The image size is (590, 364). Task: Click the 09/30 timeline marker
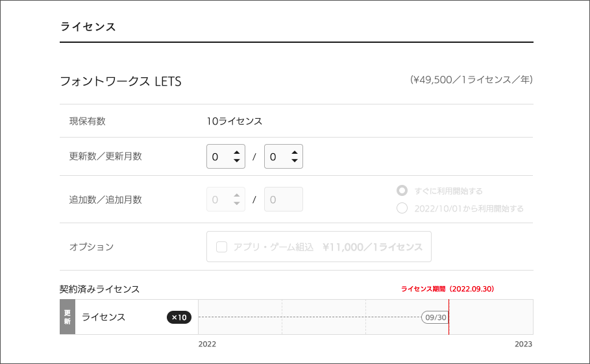(x=434, y=317)
